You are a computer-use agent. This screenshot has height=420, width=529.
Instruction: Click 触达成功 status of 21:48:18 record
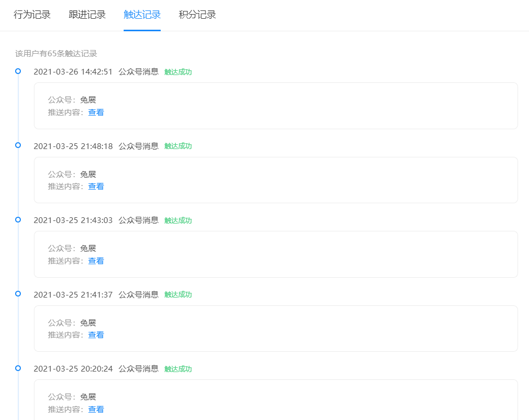(x=178, y=146)
